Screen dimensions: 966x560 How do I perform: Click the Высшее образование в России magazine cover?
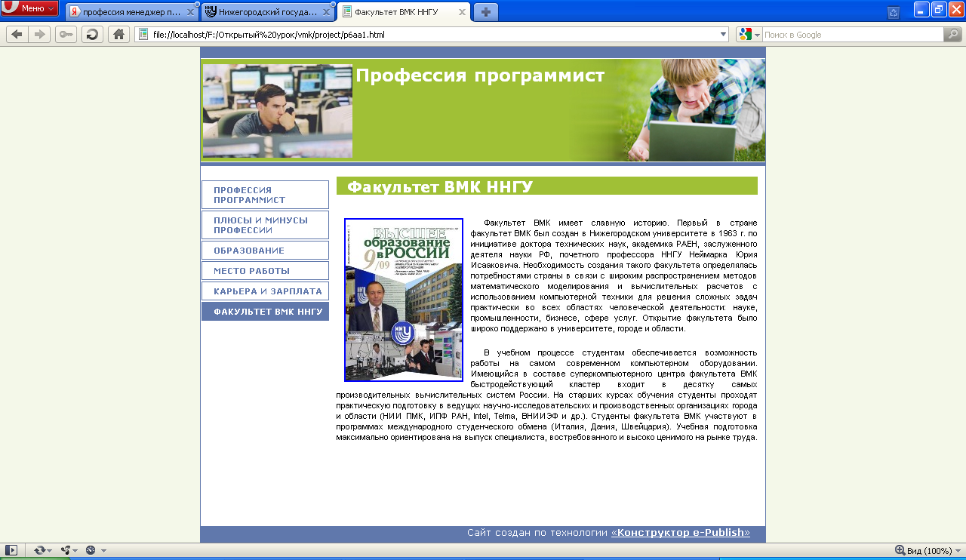pos(404,300)
